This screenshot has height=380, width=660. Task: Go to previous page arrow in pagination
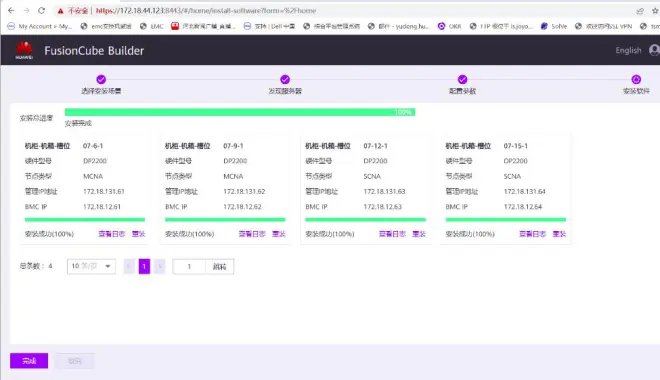[x=129, y=266]
